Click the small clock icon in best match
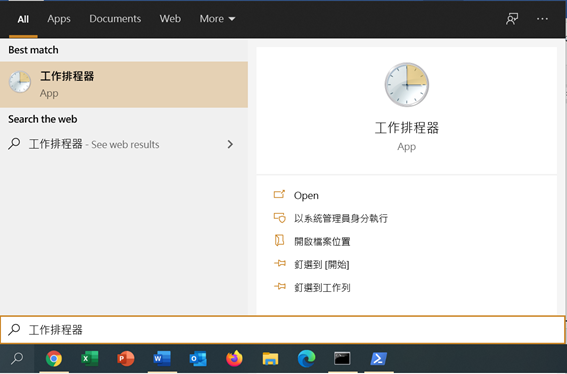 (20, 82)
